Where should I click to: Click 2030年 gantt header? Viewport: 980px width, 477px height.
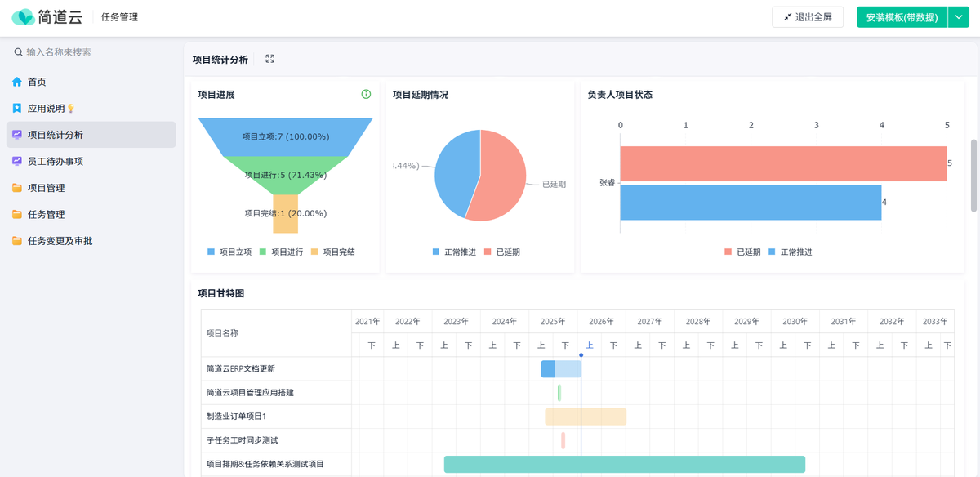(x=795, y=322)
